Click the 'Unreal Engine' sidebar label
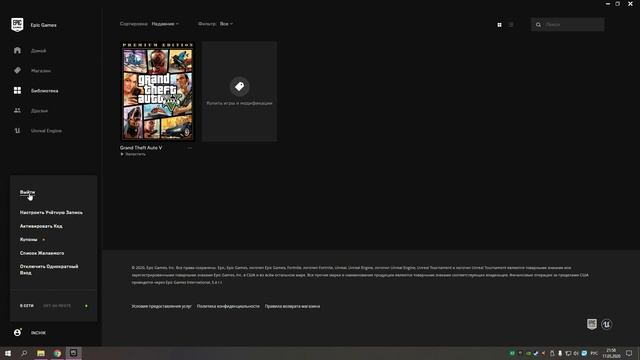Screen dimensions: 640x360 [46, 131]
